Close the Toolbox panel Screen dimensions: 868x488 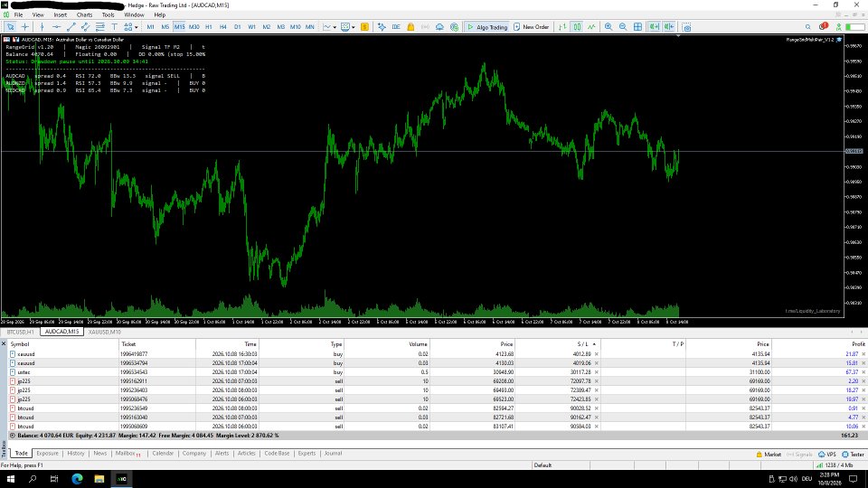(4, 343)
